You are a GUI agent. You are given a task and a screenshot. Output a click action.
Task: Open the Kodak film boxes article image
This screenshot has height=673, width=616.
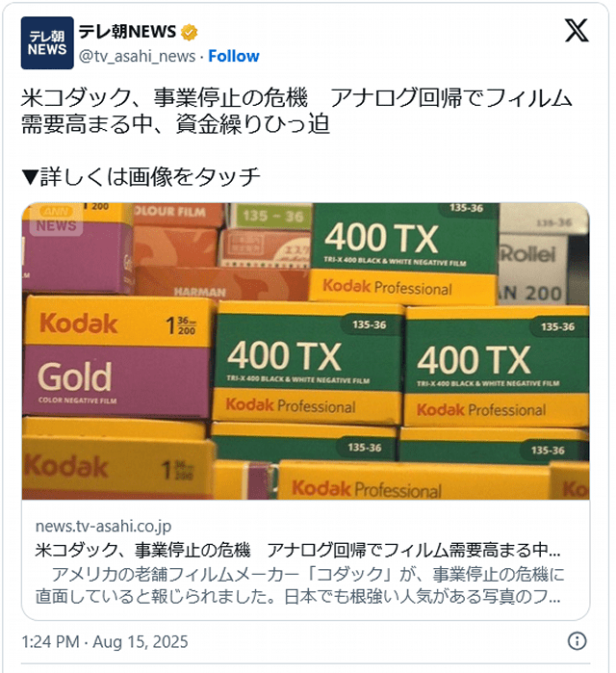305,350
